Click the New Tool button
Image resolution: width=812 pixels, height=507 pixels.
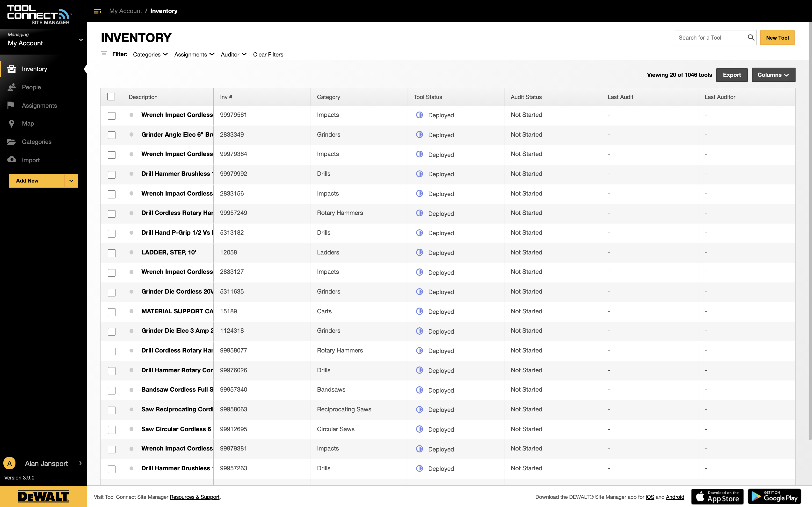pyautogui.click(x=777, y=38)
